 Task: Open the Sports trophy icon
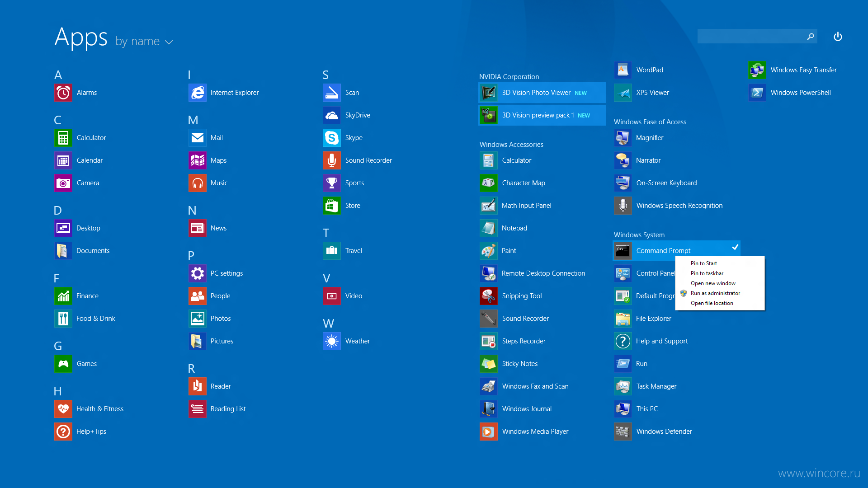tap(332, 183)
